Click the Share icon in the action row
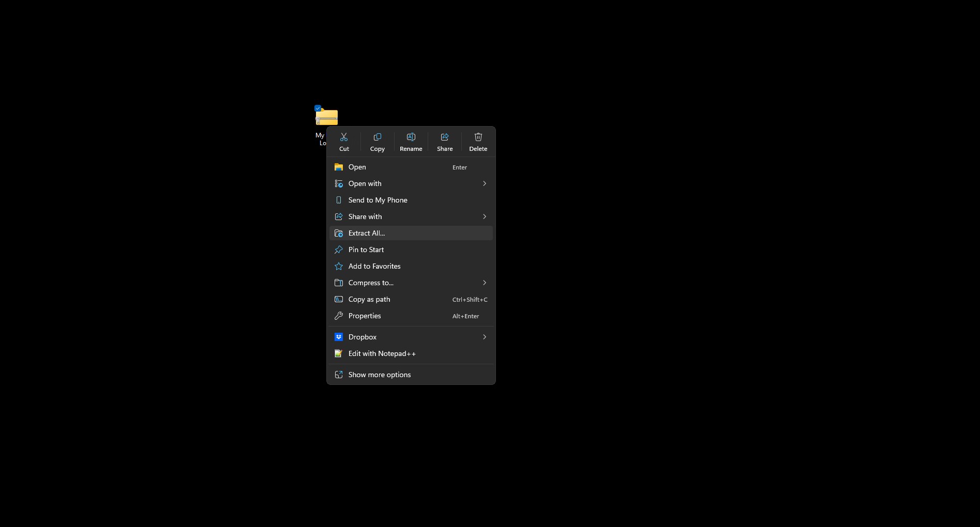Viewport: 980px width, 527px height. tap(444, 136)
